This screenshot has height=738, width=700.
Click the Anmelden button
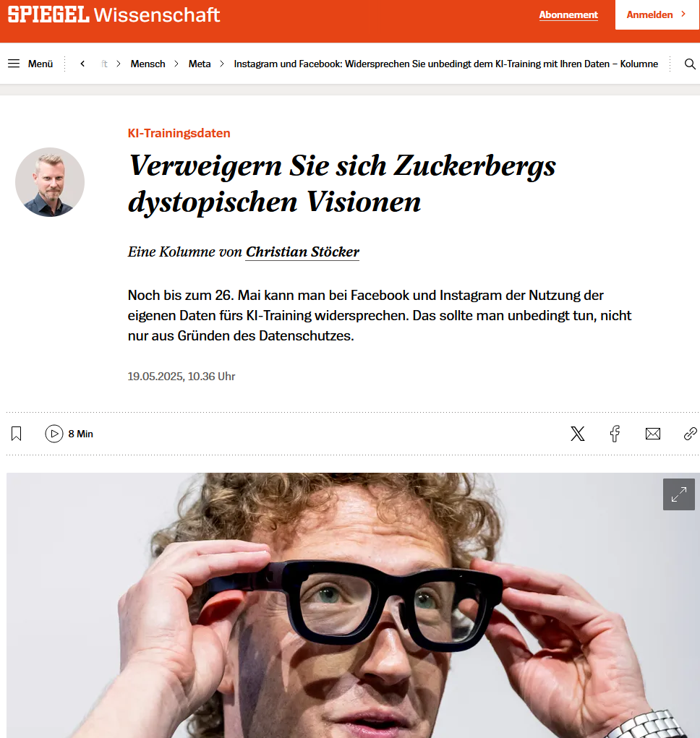coord(657,14)
